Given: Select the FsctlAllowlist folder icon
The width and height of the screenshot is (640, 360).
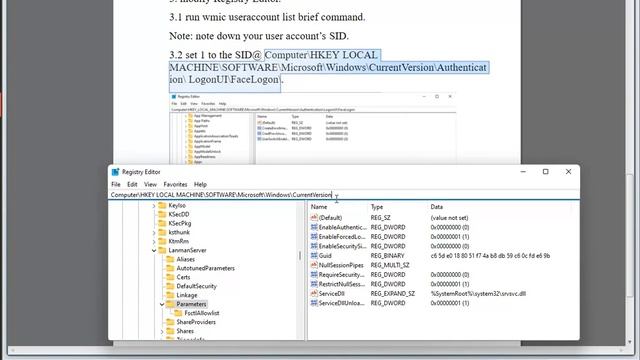Looking at the screenshot, I should [x=178, y=313].
